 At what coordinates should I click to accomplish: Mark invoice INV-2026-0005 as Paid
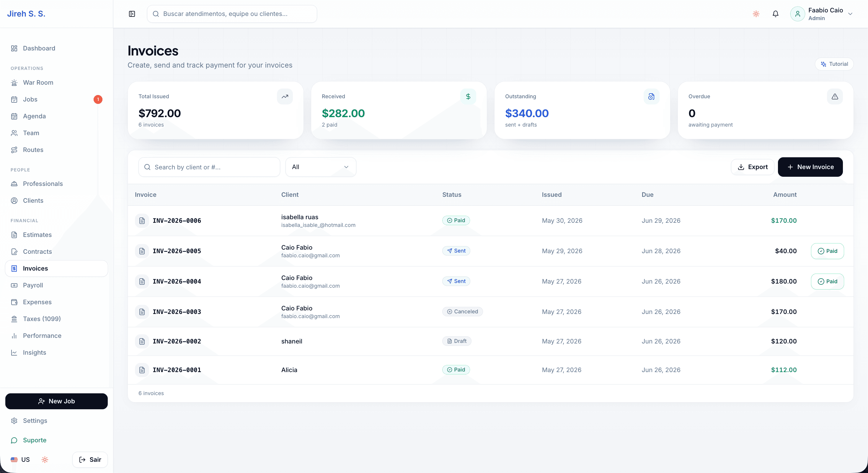tap(827, 251)
